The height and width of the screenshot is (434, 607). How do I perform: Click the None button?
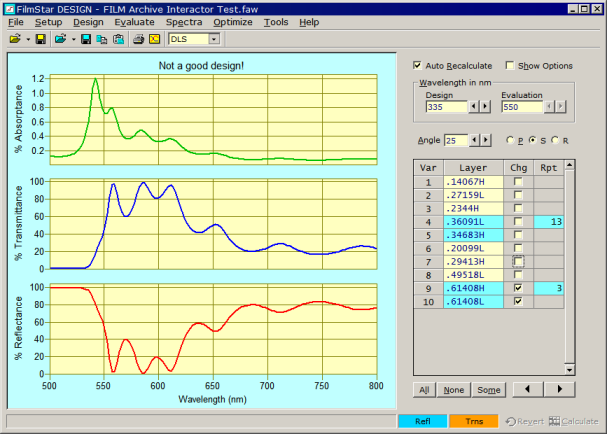click(454, 389)
